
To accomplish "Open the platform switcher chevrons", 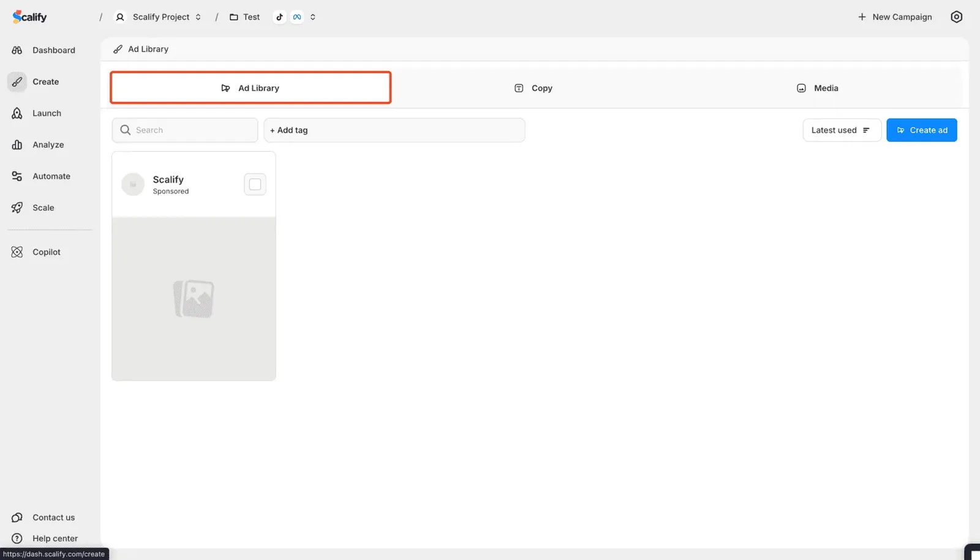I will click(x=313, y=17).
